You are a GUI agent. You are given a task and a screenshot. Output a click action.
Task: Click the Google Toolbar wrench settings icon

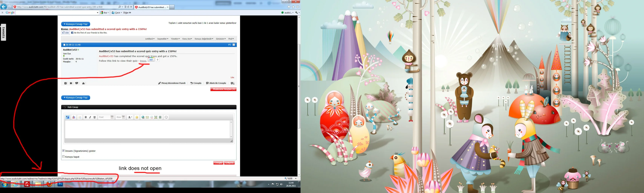[x=297, y=12]
